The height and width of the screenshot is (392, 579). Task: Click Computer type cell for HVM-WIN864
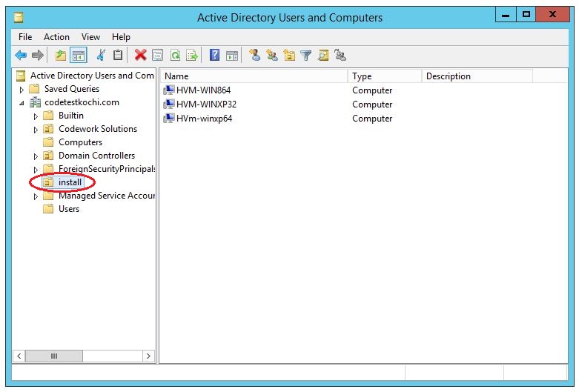pyautogui.click(x=372, y=90)
